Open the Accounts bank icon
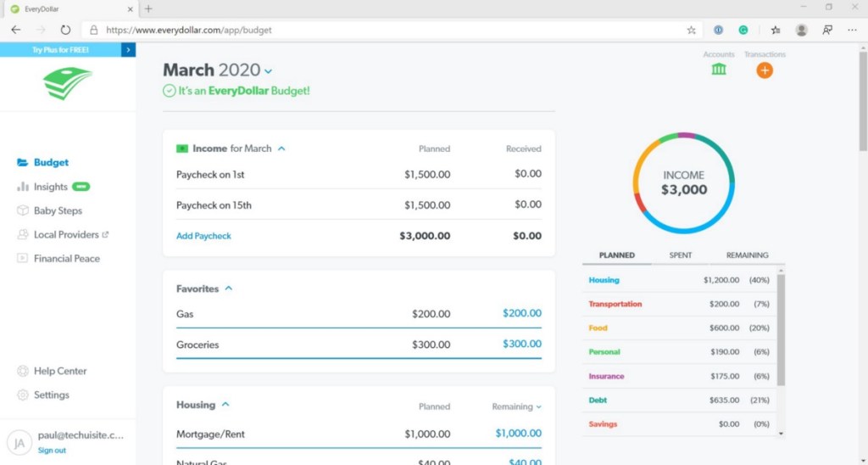The height and width of the screenshot is (465, 868). 719,70
